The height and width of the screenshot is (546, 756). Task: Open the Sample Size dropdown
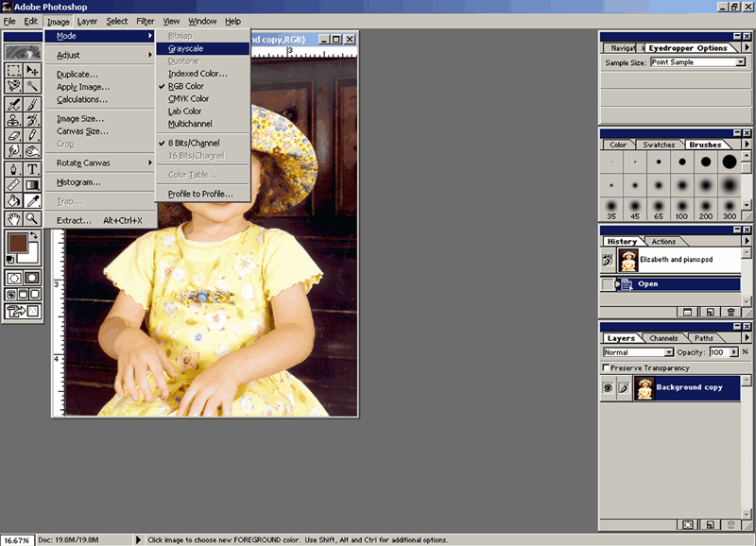click(739, 62)
